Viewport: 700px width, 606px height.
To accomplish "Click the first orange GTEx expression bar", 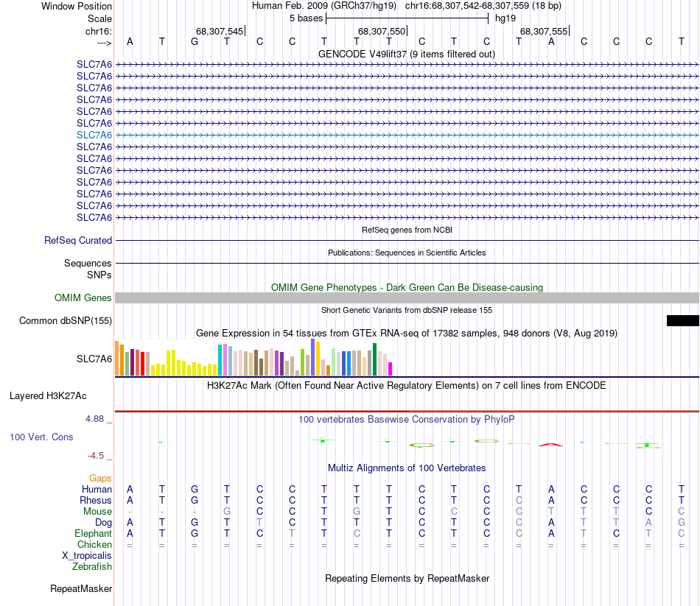I will (x=117, y=359).
